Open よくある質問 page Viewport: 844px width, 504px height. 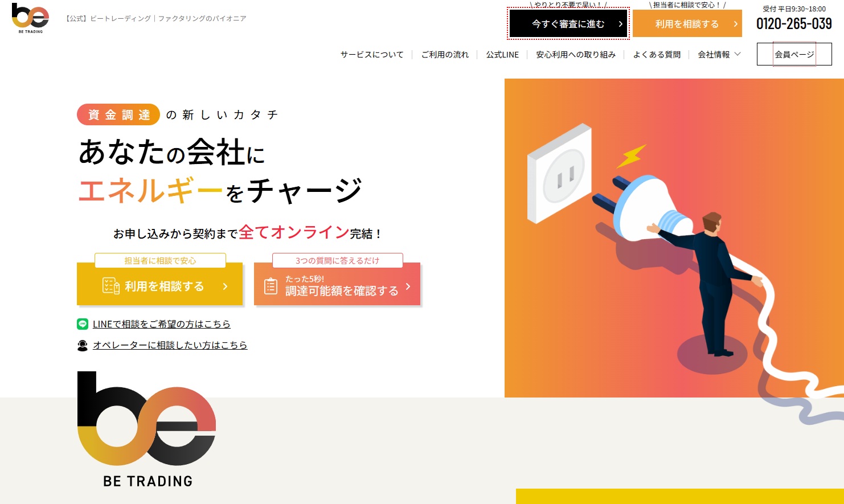tap(657, 55)
